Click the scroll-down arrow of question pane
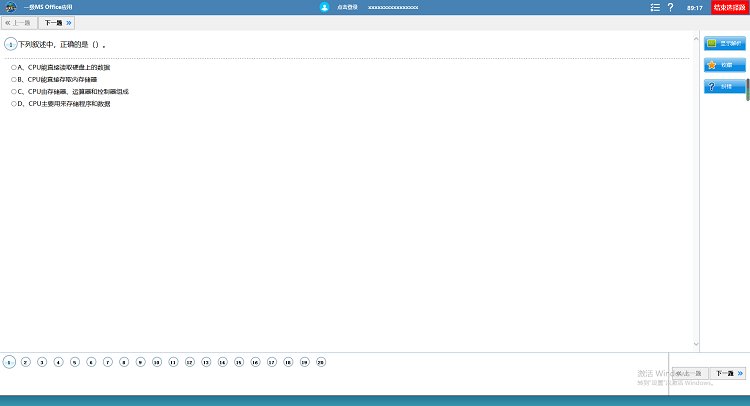The width and height of the screenshot is (750, 406). click(x=696, y=344)
